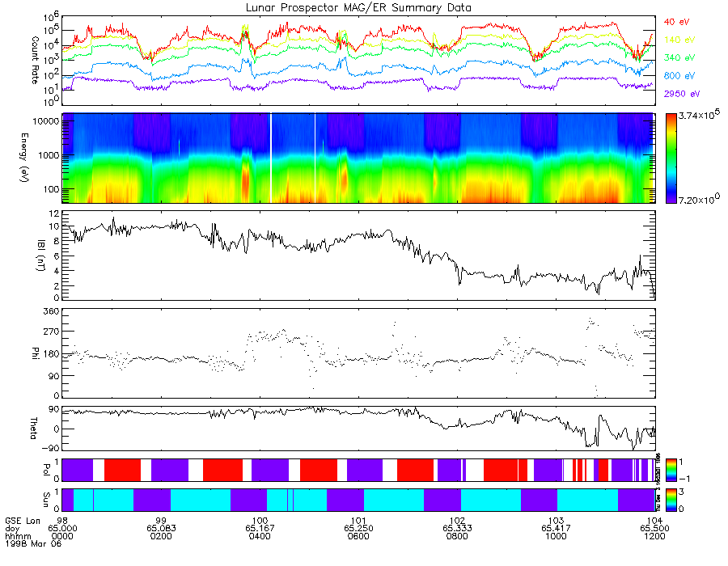Click the day-of-year value '65.500'
Screen dimensions: 728x566
pyautogui.click(x=654, y=529)
